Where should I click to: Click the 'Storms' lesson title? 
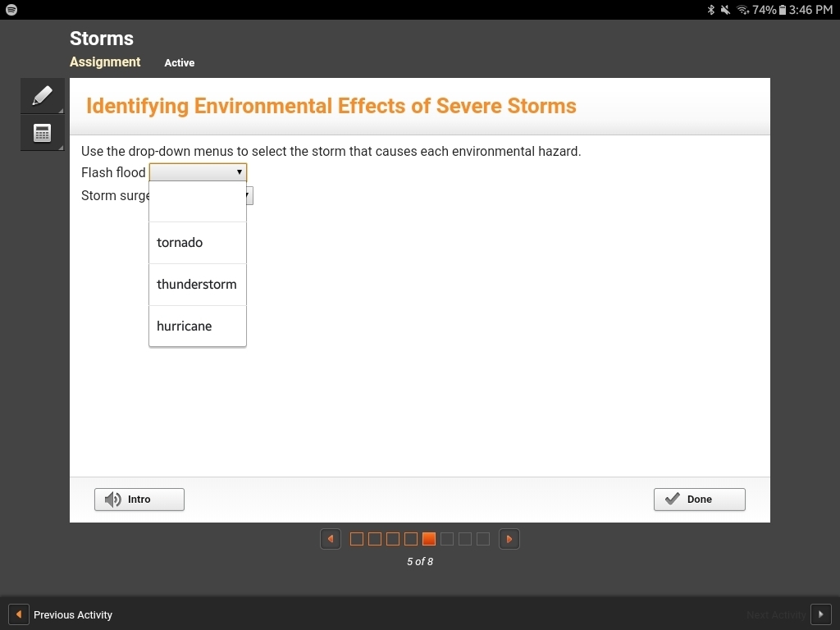click(102, 39)
